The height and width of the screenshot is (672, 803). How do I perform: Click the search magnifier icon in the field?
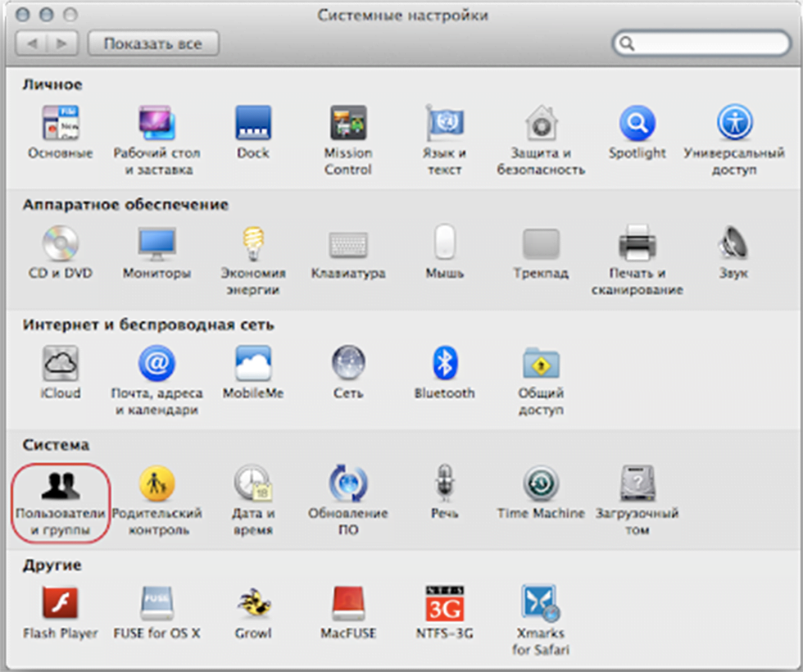tap(627, 43)
